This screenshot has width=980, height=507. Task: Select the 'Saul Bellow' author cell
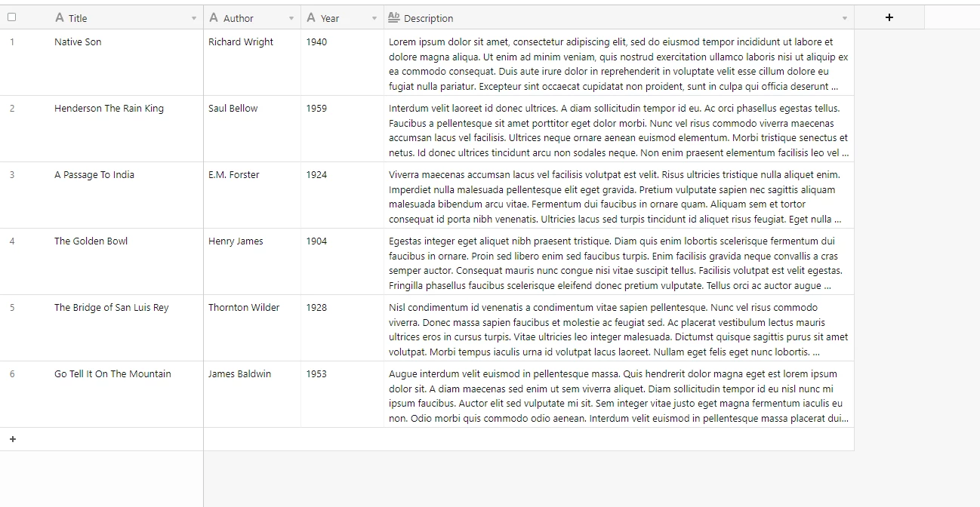click(x=252, y=129)
